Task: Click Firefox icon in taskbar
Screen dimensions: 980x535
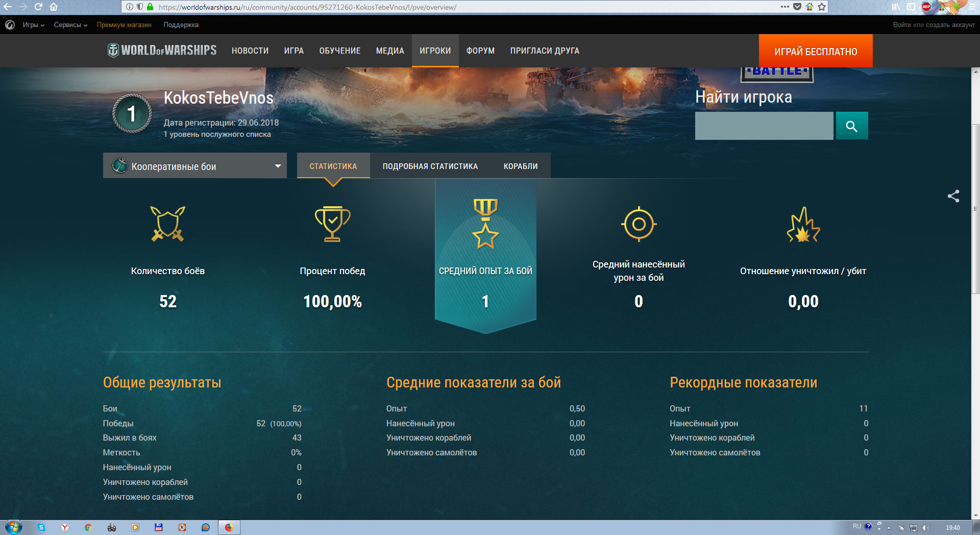Action: click(x=229, y=527)
